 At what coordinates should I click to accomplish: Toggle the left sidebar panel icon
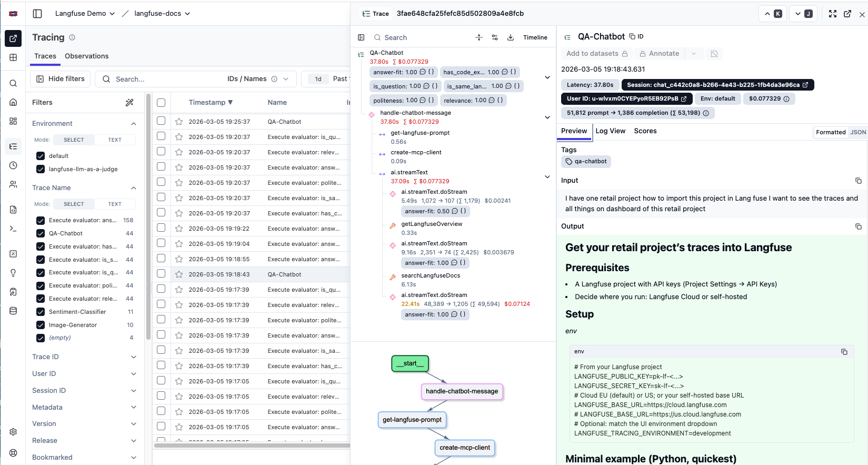pos(37,14)
